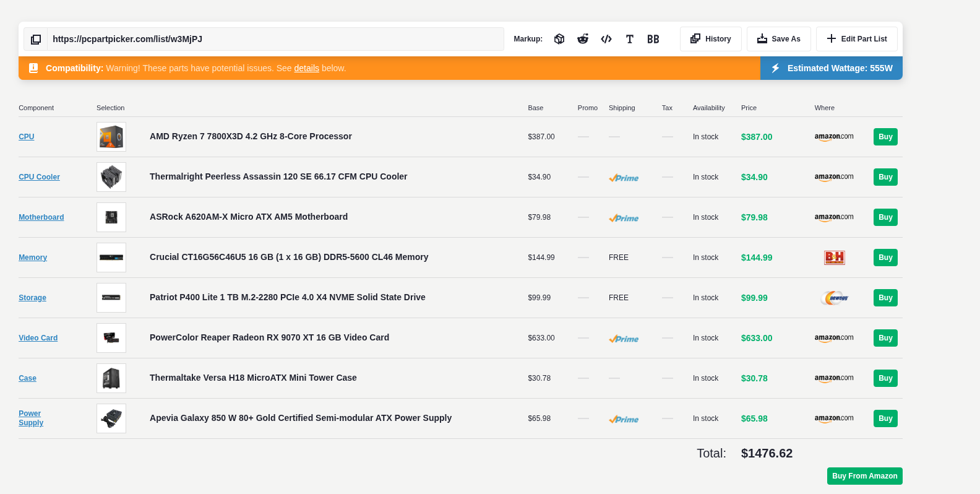980x494 pixels.
Task: Open the Apevia Galaxy power supply thumbnail
Action: (111, 418)
